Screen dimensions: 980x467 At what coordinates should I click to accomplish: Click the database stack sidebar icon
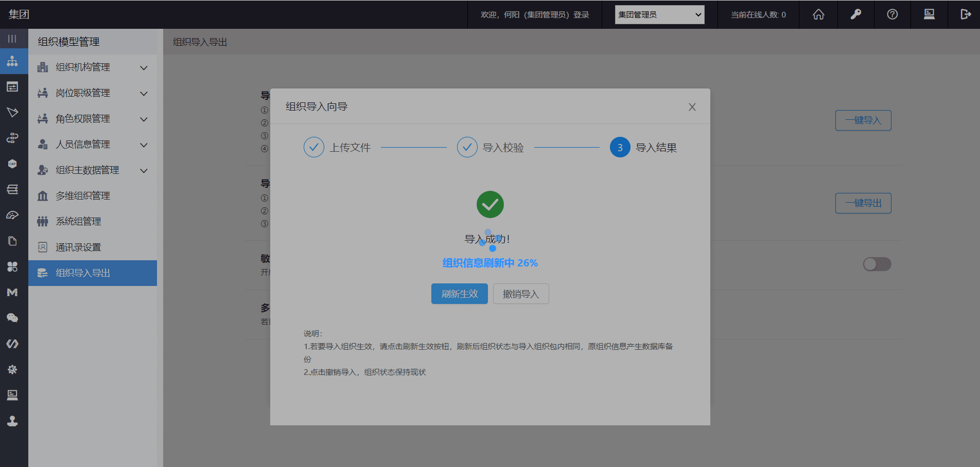[x=12, y=189]
